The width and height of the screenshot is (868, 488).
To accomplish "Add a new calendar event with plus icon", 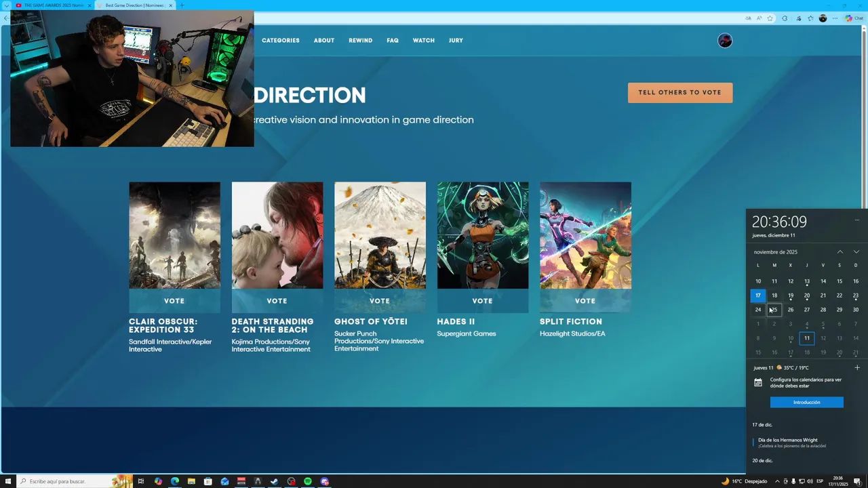I will (857, 367).
